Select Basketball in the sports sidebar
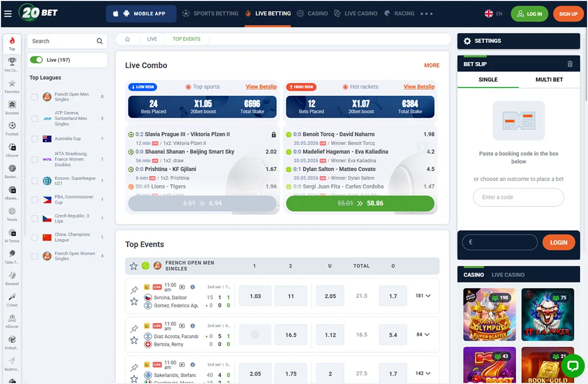The width and height of the screenshot is (588, 384). click(x=12, y=171)
